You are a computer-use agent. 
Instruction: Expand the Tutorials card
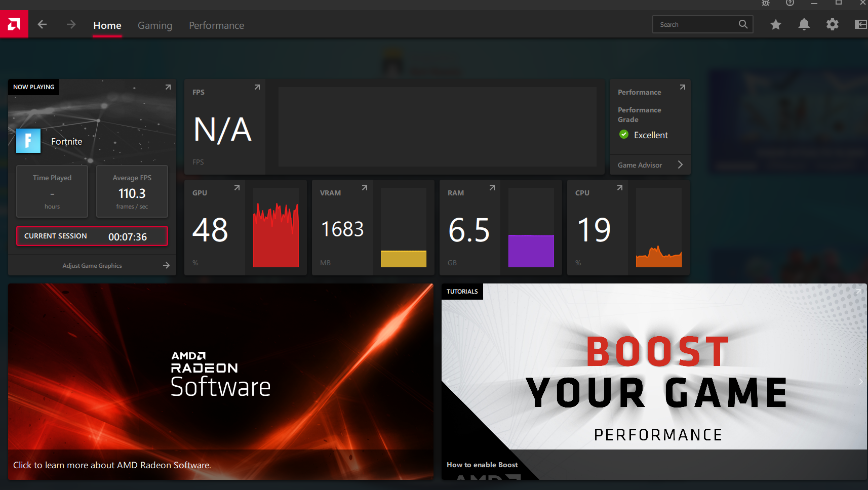(859, 292)
